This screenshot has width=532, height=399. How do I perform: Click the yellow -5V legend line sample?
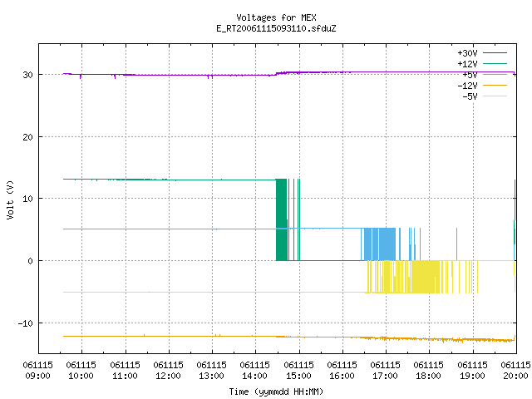click(x=495, y=96)
